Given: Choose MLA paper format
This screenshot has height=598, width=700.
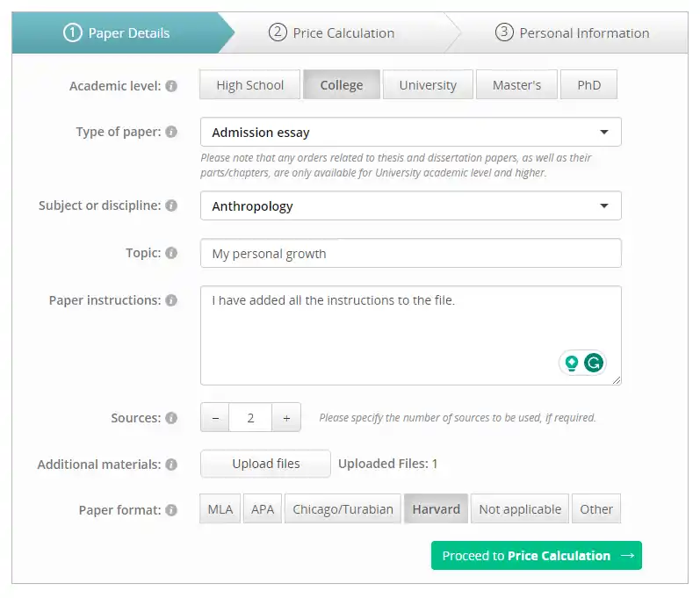Looking at the screenshot, I should point(220,508).
